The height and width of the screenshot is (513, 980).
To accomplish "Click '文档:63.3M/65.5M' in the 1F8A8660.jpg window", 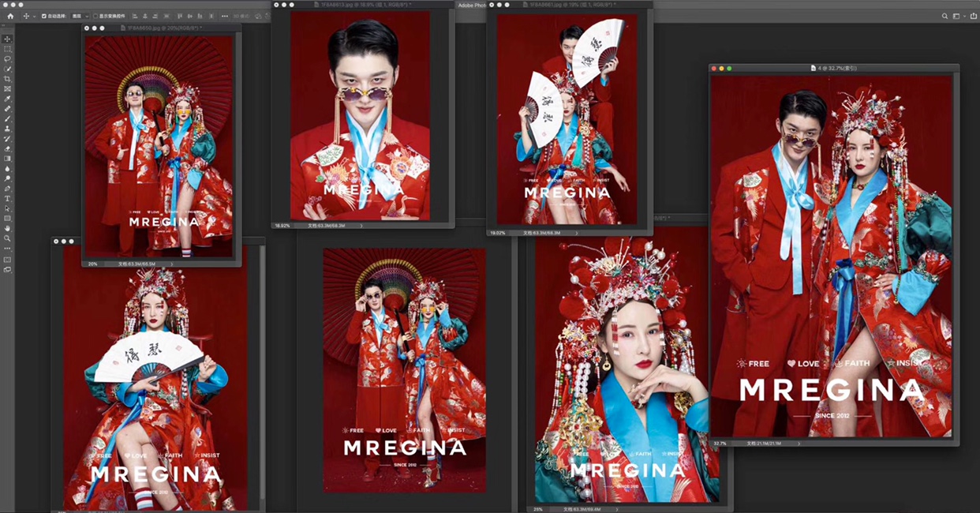I will (137, 264).
